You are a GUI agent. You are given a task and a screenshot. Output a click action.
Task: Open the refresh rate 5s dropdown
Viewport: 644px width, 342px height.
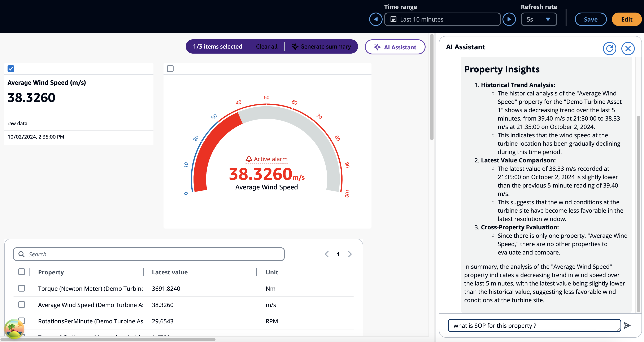click(539, 19)
